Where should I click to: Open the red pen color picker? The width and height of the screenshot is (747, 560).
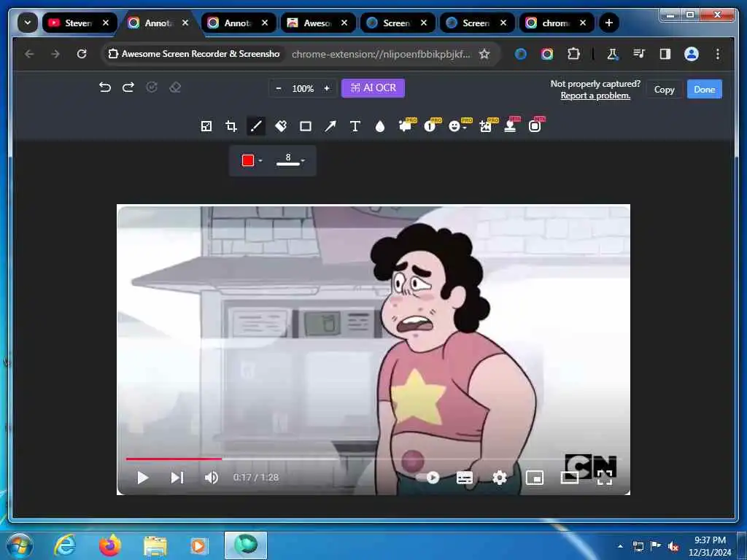point(252,160)
